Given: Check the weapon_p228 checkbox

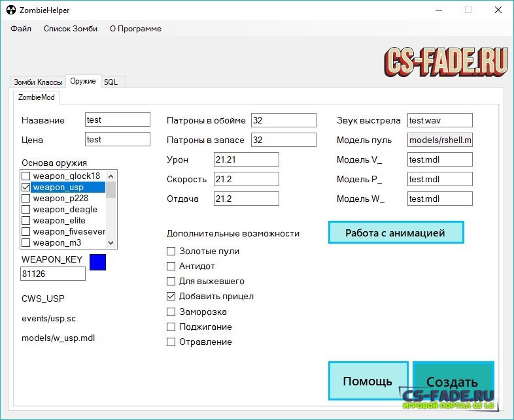Looking at the screenshot, I should click(26, 199).
